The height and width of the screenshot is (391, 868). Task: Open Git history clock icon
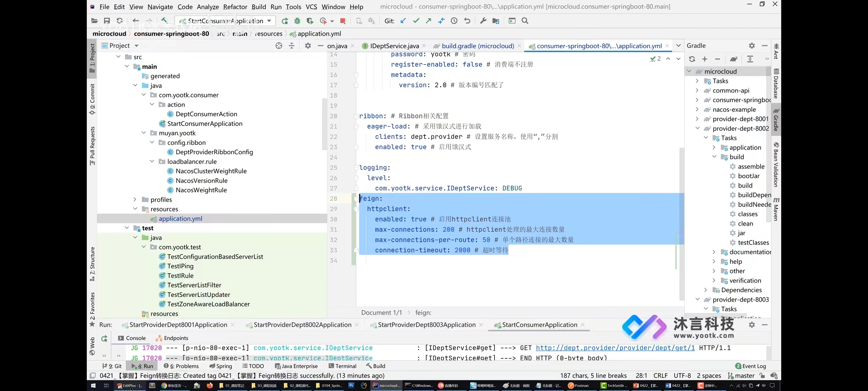(x=454, y=21)
